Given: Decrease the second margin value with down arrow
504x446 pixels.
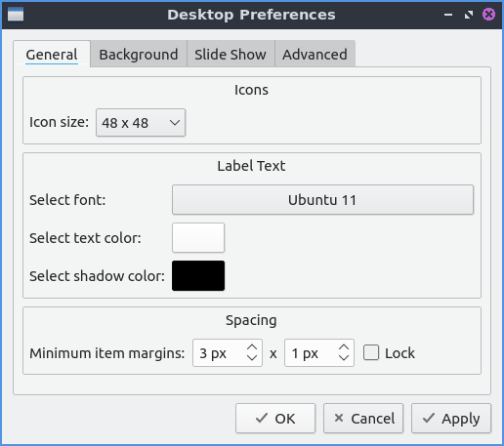Looking at the screenshot, I should (x=344, y=358).
